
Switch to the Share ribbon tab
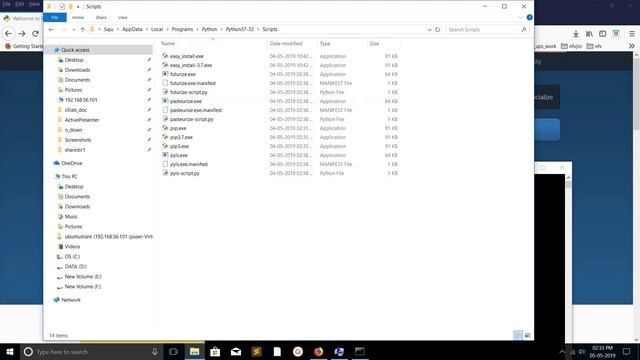(x=101, y=18)
